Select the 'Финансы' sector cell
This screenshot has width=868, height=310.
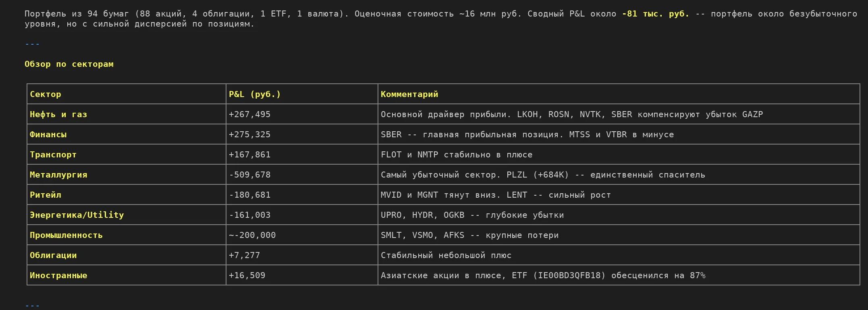(48, 134)
